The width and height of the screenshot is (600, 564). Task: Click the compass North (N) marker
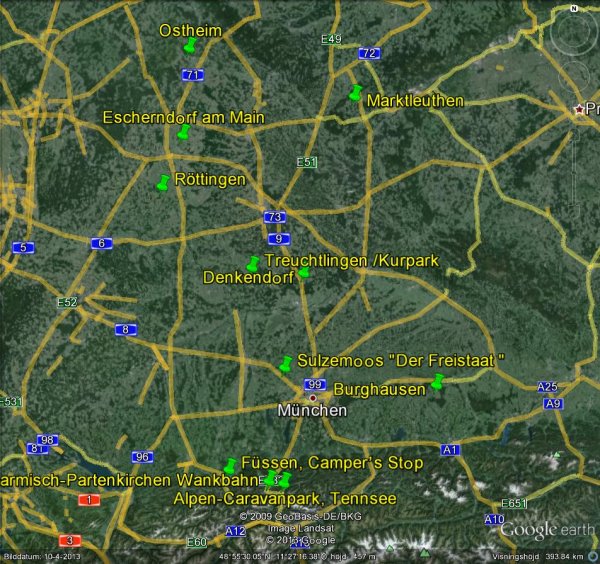(574, 8)
